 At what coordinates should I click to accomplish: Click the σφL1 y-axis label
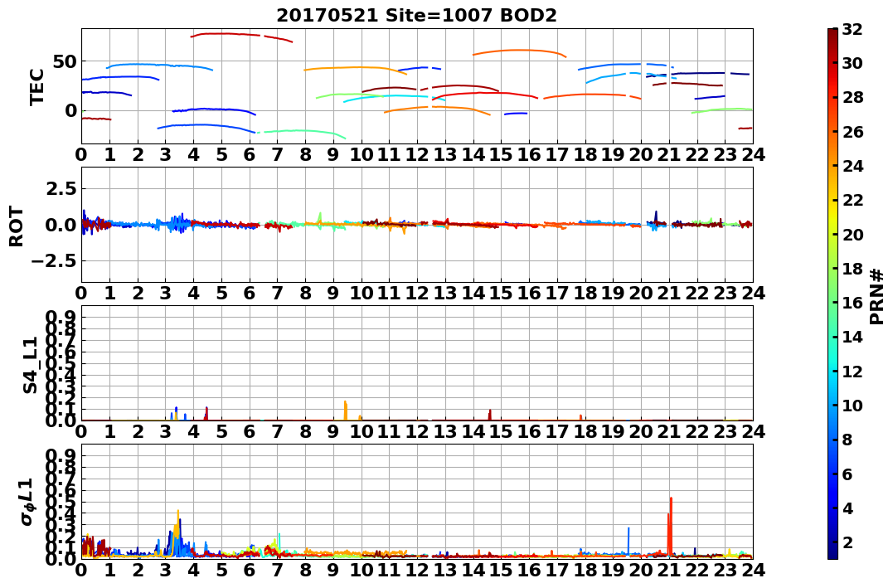tap(28, 502)
